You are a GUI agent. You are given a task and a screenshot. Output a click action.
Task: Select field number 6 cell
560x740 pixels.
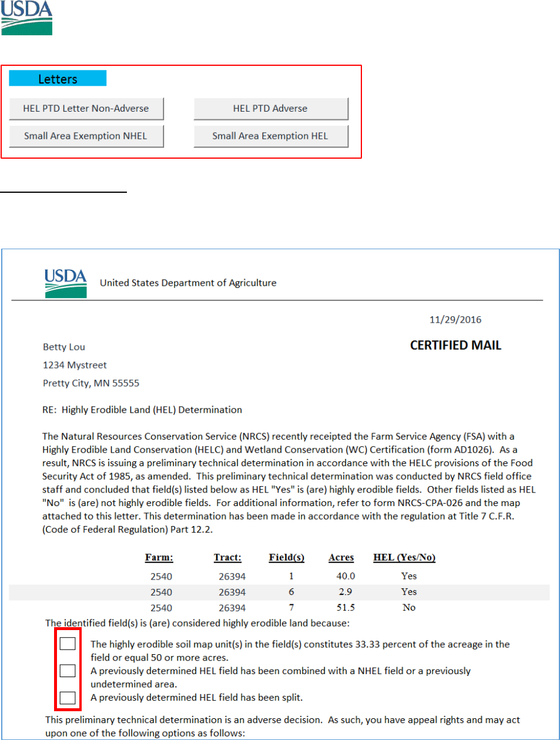pos(291,592)
